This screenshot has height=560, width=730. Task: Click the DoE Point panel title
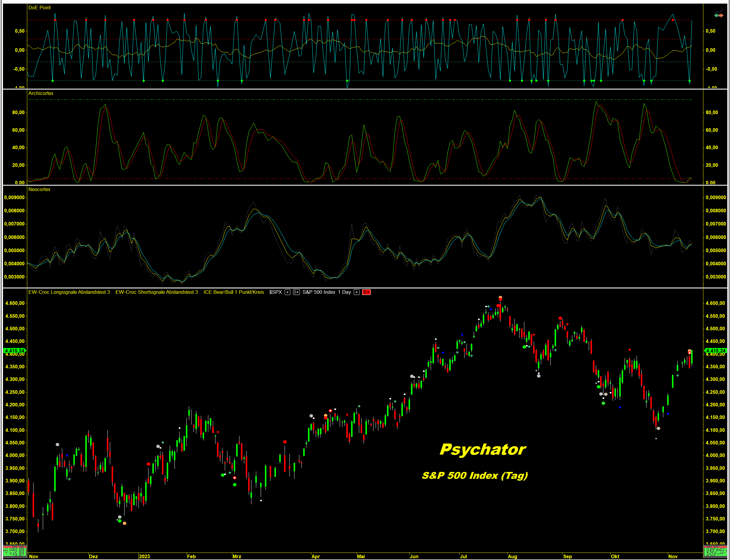[39, 8]
